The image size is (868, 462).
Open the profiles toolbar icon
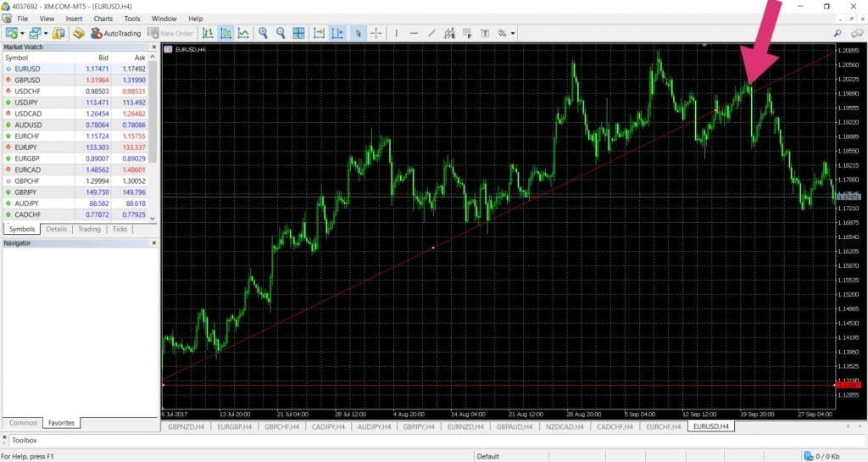36,33
